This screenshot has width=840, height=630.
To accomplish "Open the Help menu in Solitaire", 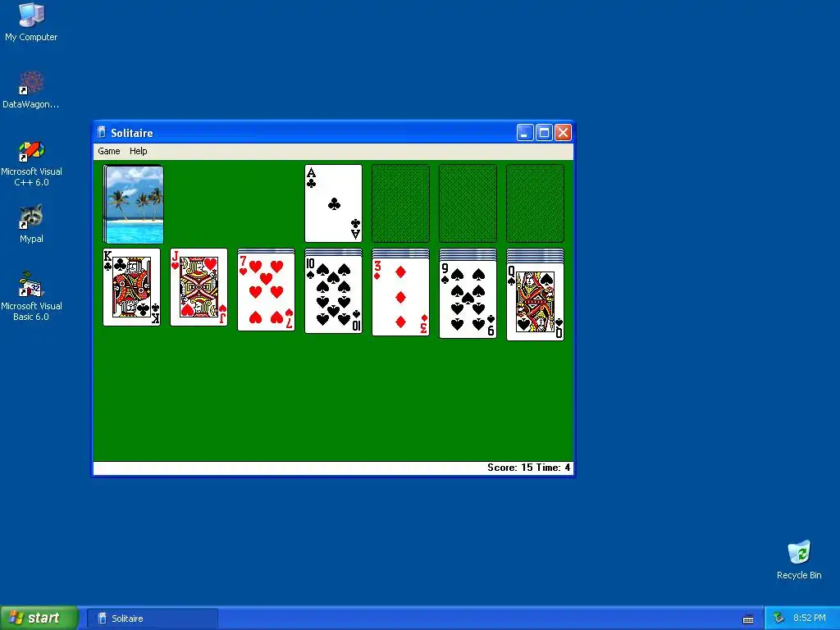I will 138,151.
